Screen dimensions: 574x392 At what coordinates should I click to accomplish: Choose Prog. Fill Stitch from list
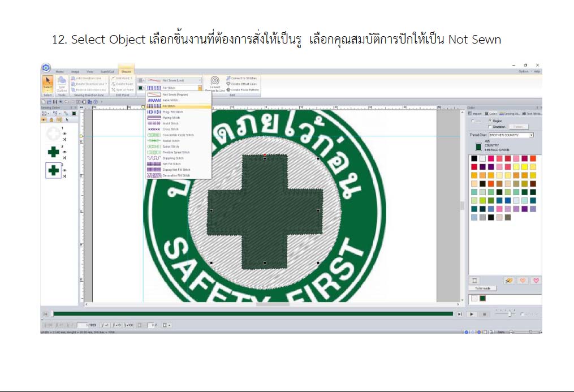coord(179,112)
